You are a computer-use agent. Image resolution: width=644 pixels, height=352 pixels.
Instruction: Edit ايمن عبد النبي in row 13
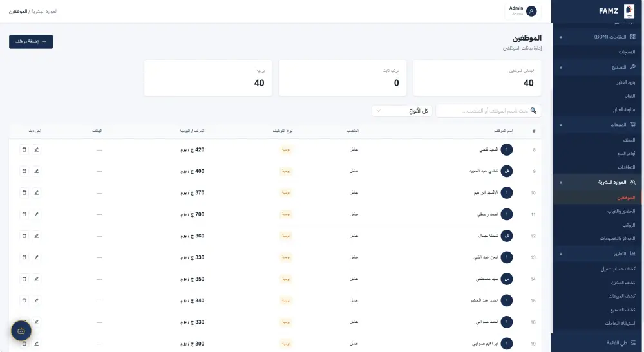[37, 257]
